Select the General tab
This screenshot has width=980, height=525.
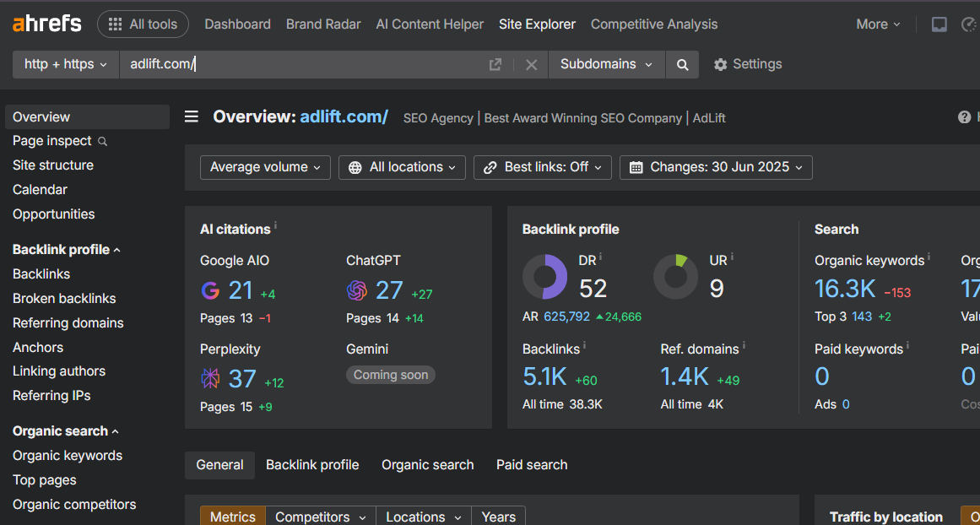click(220, 465)
